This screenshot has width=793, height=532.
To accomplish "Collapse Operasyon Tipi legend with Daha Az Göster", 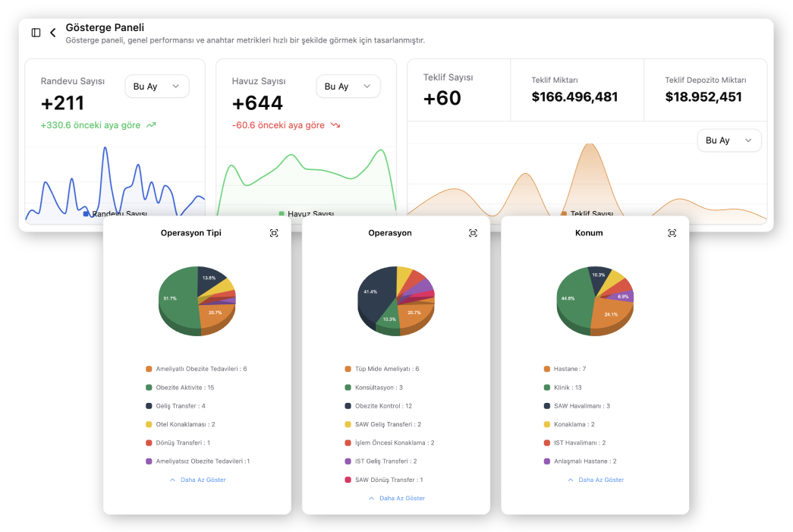I will (197, 480).
